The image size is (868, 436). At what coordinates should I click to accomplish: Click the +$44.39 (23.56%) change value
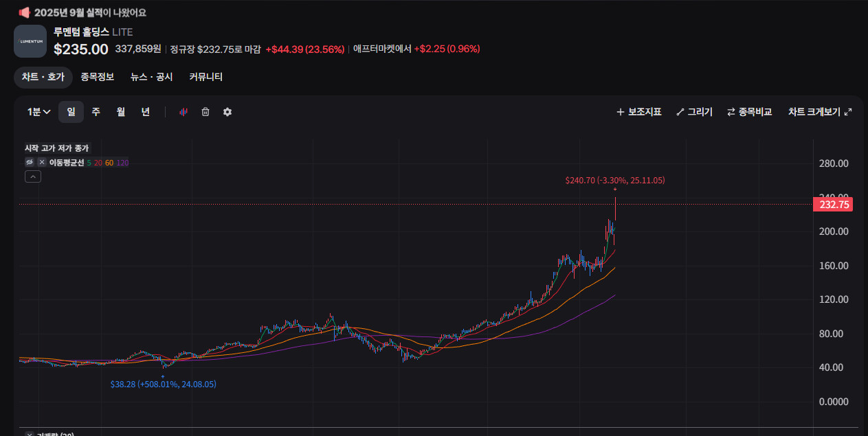click(305, 49)
